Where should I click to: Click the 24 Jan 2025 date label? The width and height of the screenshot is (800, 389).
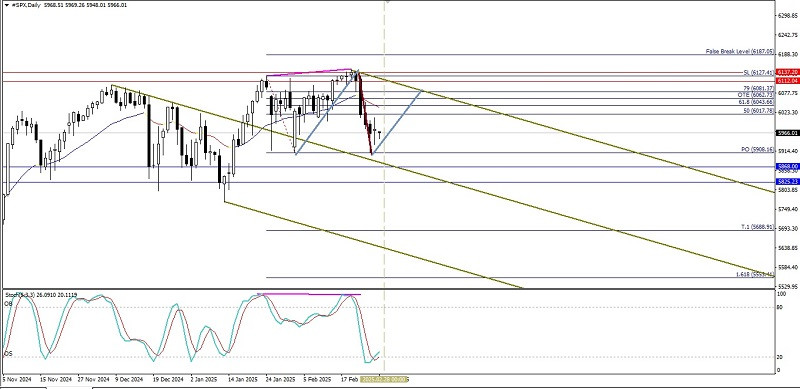(x=280, y=380)
